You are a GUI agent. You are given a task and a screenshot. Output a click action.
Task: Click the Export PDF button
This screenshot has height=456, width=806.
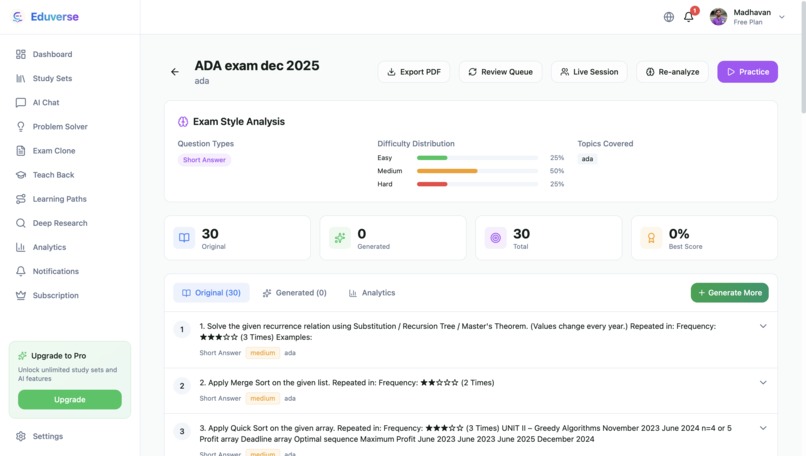coord(414,72)
